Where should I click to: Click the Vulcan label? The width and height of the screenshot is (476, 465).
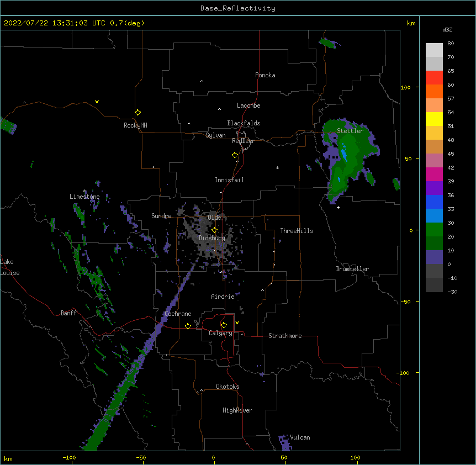pyautogui.click(x=300, y=437)
